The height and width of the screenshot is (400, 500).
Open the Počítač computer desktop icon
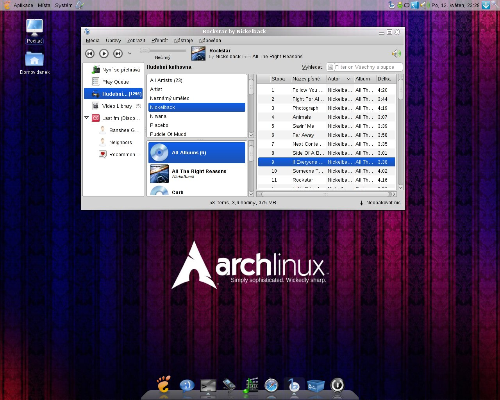[x=35, y=31]
